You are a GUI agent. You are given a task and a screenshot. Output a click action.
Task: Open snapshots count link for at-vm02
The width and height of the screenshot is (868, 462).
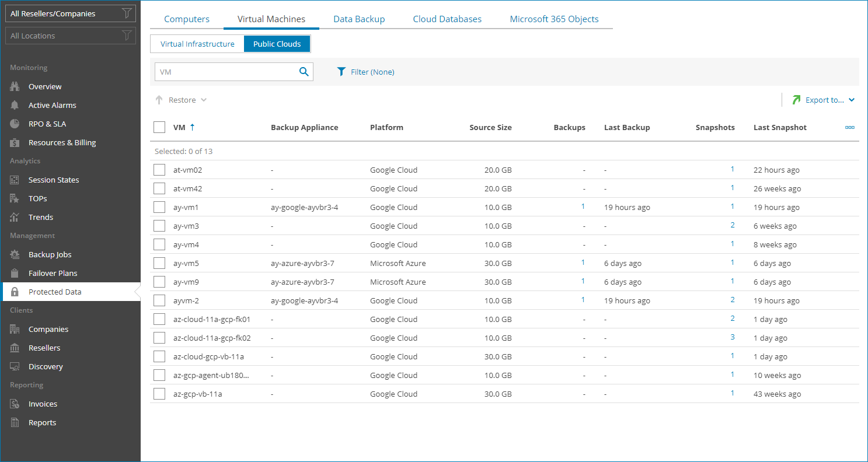tap(733, 169)
